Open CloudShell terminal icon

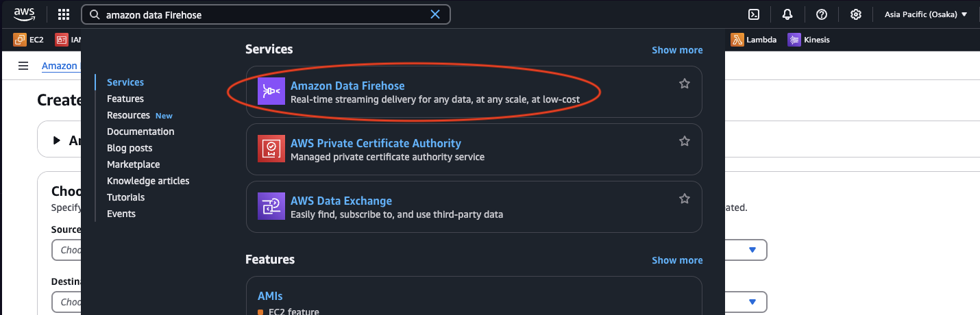pyautogui.click(x=754, y=14)
